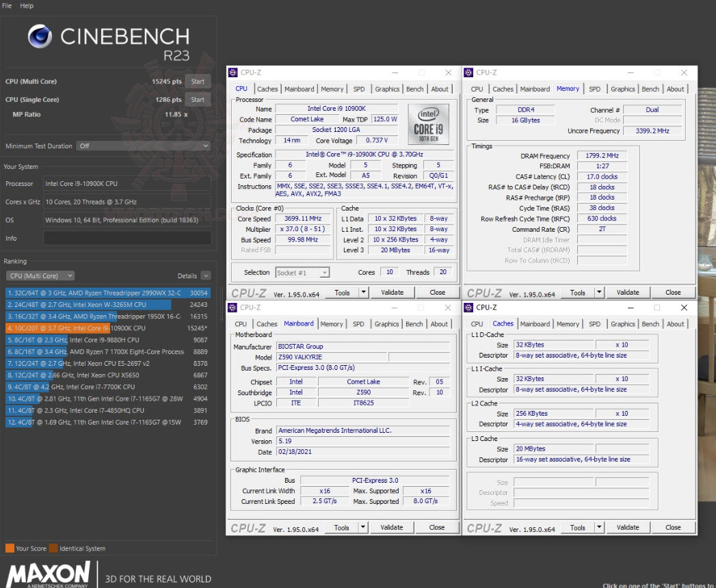Close the bottom-right CPU-Z Caches window via X
Image resolution: width=716 pixels, height=588 pixels.
coord(684,308)
